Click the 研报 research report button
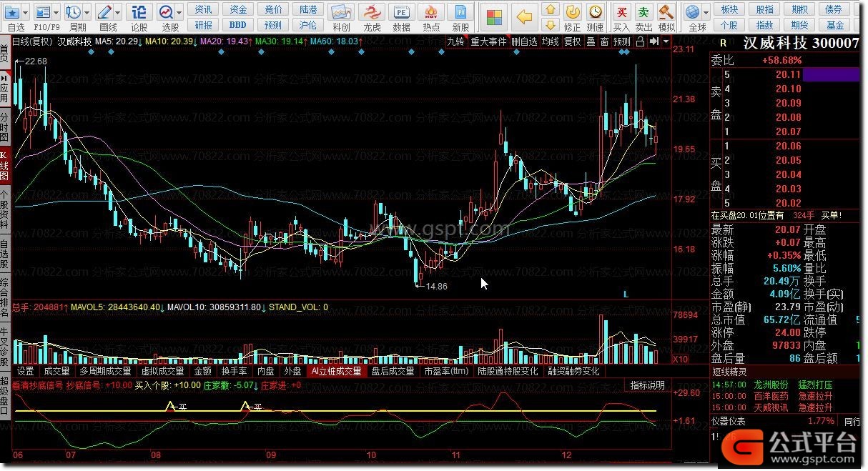 coord(203,25)
